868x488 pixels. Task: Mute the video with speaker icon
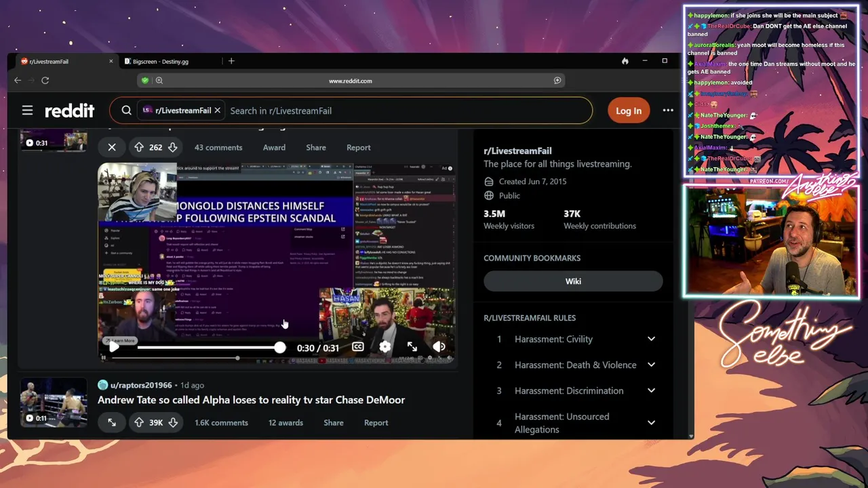[x=439, y=347]
